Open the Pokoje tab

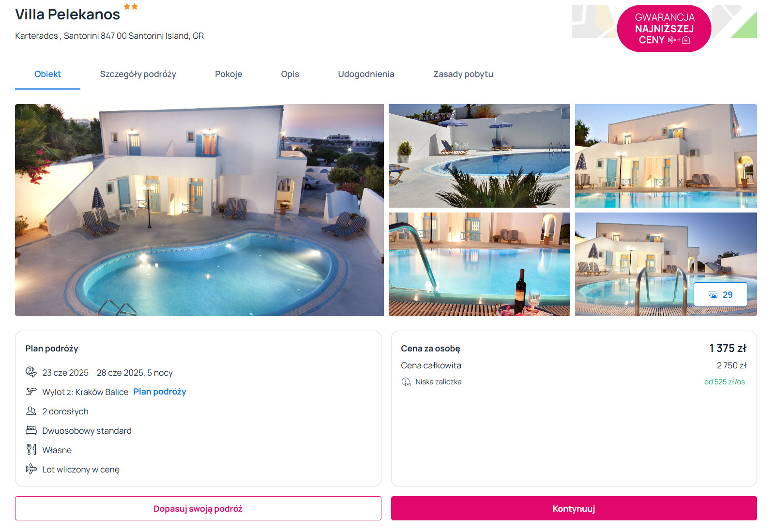pos(228,74)
